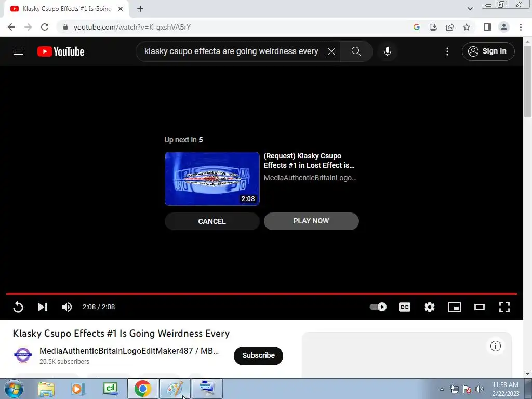The image size is (532, 399).
Task: Reload the page
Action: click(x=45, y=27)
